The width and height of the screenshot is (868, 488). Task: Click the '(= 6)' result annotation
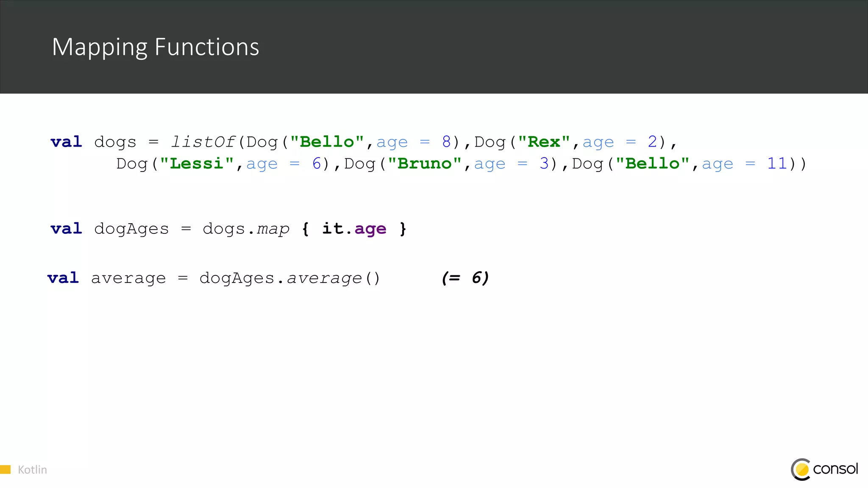click(465, 278)
